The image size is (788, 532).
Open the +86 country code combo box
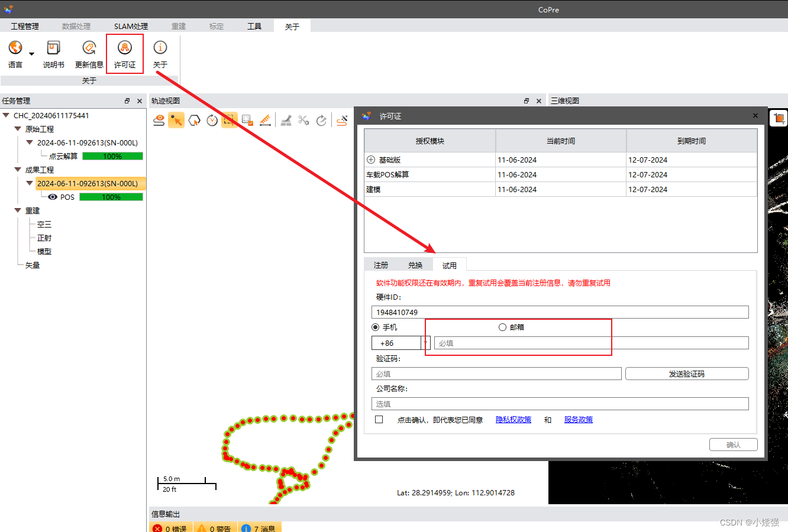[401, 343]
